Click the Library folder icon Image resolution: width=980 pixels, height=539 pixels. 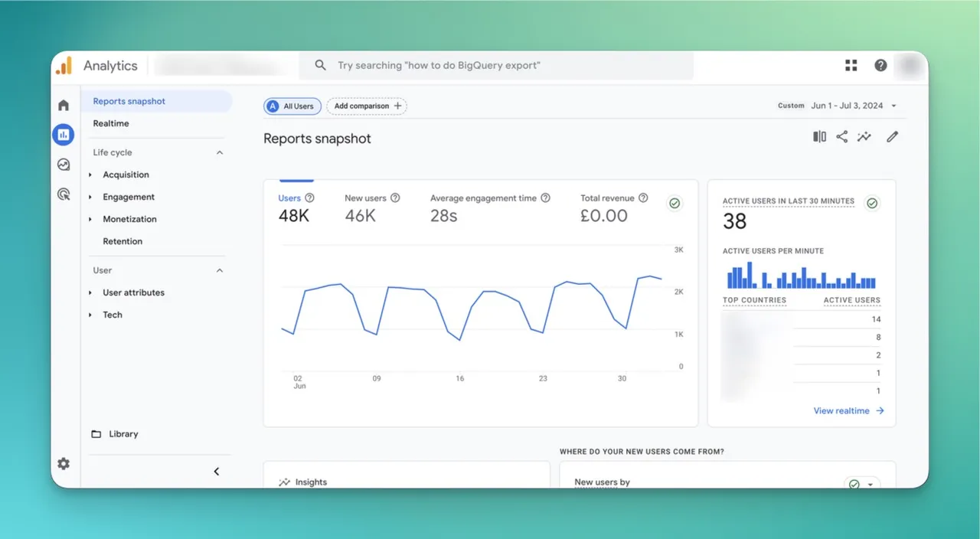click(96, 434)
